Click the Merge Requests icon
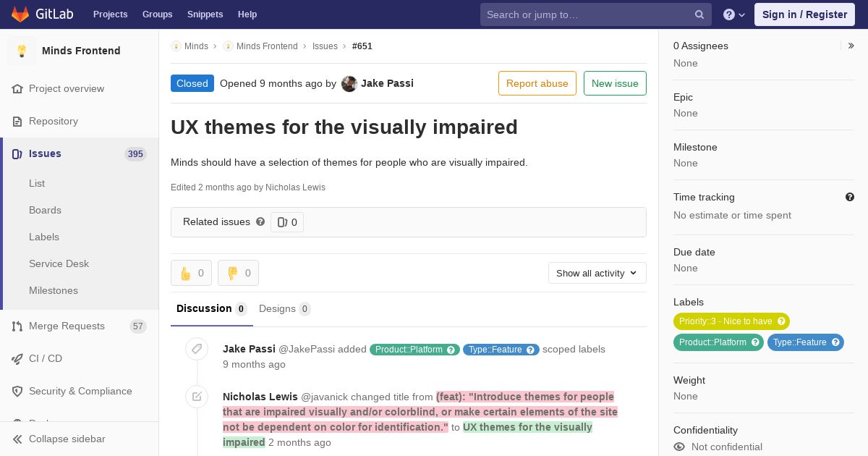This screenshot has width=868, height=456. pos(17,326)
